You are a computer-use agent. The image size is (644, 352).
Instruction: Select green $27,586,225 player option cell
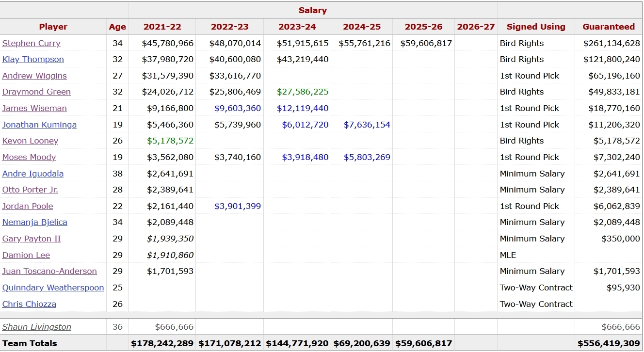point(303,92)
